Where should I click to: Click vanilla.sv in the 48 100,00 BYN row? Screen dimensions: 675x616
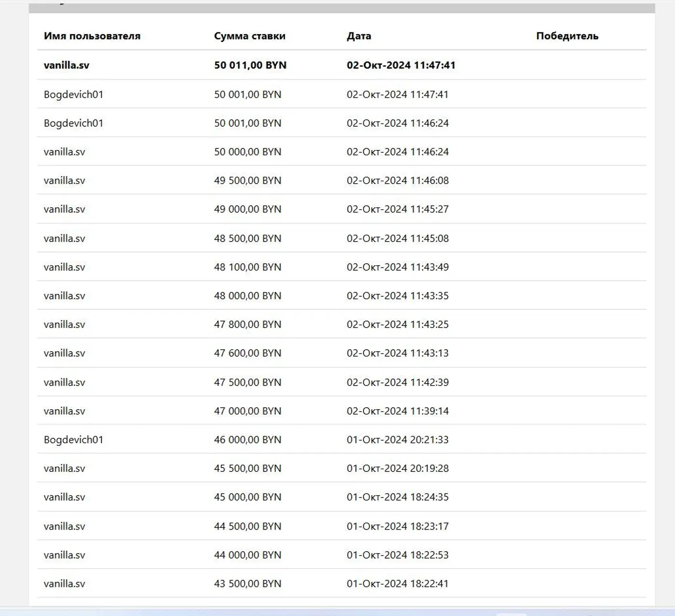64,267
